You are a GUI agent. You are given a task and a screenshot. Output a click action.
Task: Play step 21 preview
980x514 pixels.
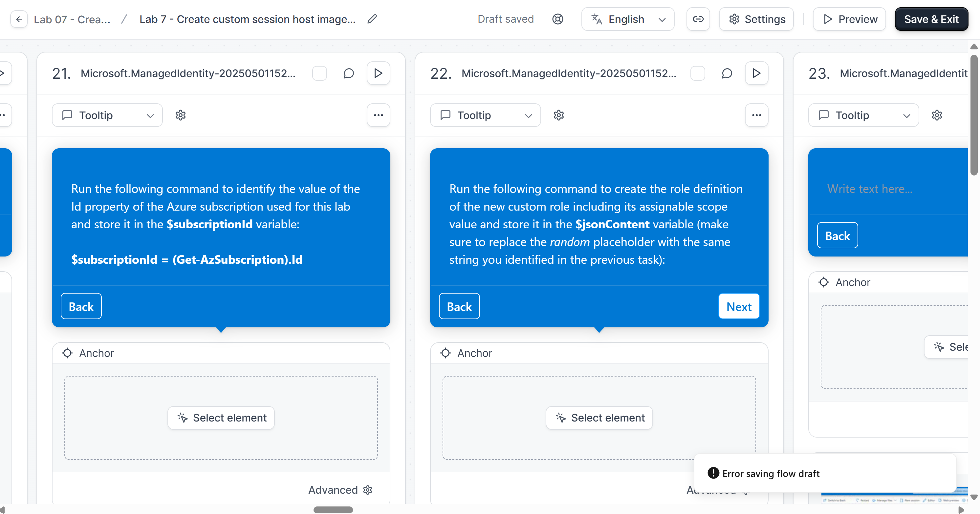[x=378, y=73]
